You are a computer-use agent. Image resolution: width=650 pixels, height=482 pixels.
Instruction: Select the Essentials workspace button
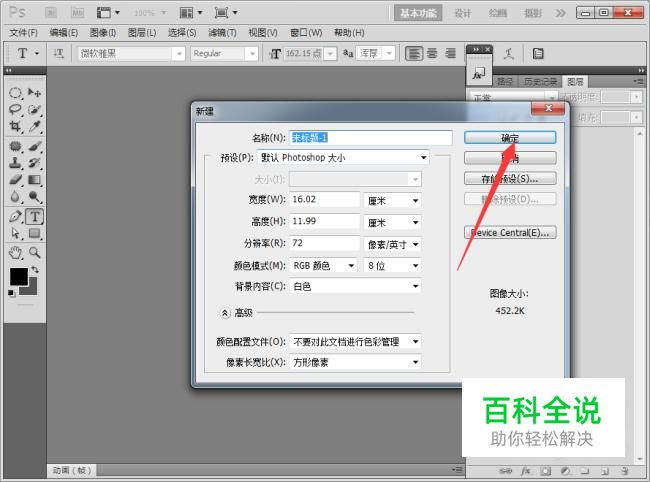(x=418, y=13)
